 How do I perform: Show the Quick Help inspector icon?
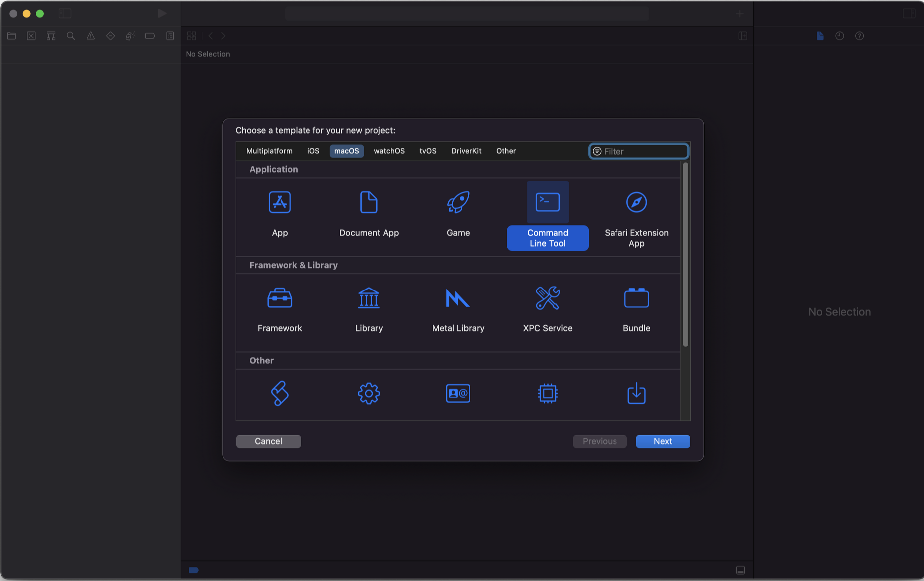[859, 36]
